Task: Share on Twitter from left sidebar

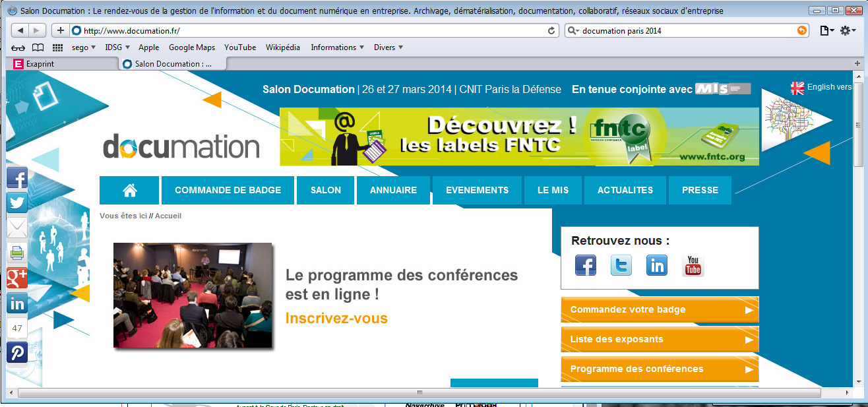Action: tap(16, 203)
